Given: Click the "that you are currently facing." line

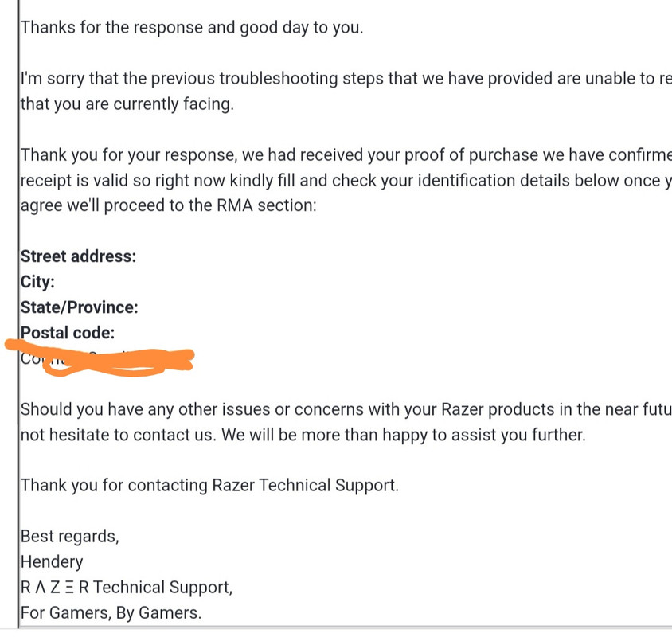Looking at the screenshot, I should pos(127,104).
